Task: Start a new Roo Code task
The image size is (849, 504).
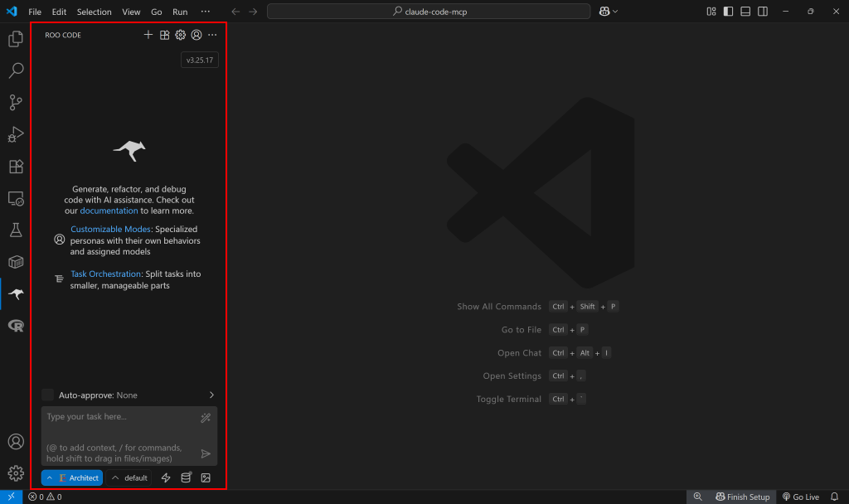Action: click(x=148, y=35)
